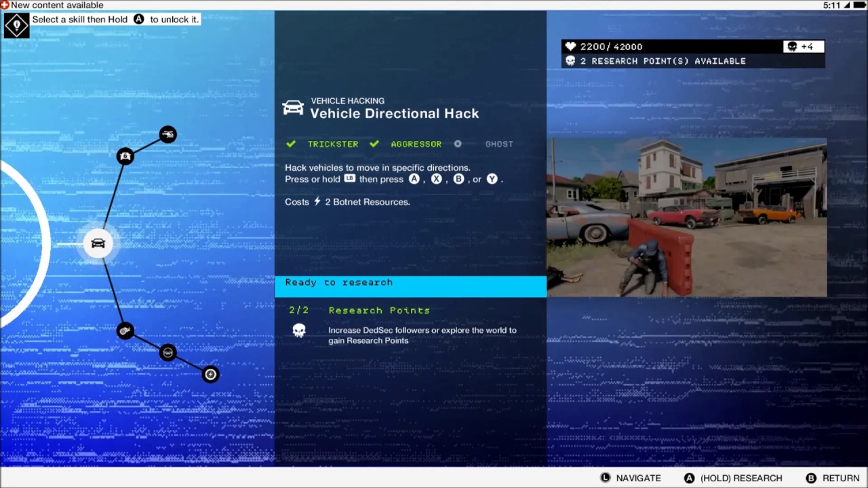
Task: Select the engine turbo skill node
Action: click(x=125, y=331)
